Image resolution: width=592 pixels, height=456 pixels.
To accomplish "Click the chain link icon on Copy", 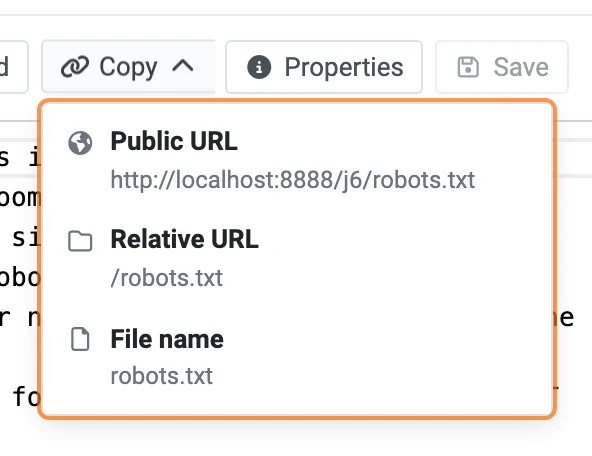I will [75, 67].
